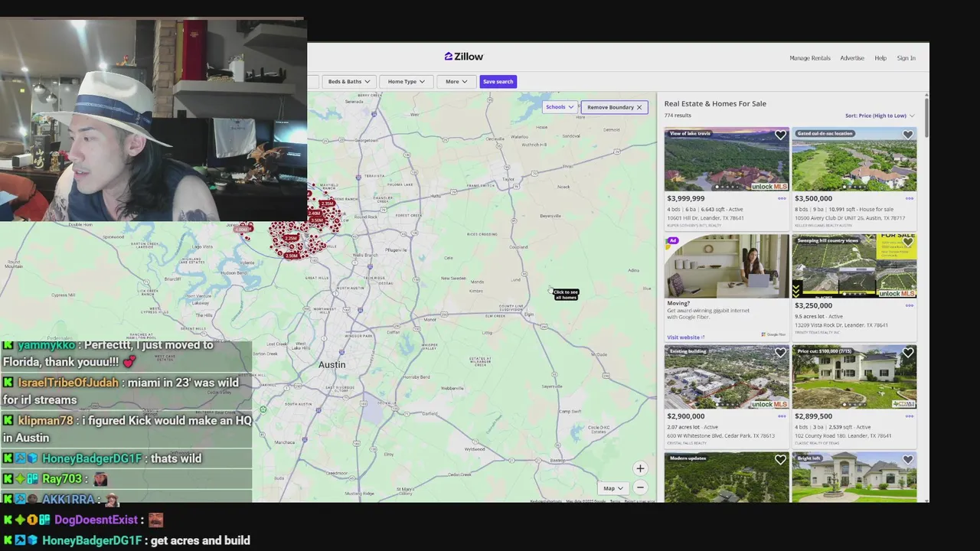This screenshot has height=551, width=980.
Task: Select the 2.35M price marker on map
Action: coord(328,204)
